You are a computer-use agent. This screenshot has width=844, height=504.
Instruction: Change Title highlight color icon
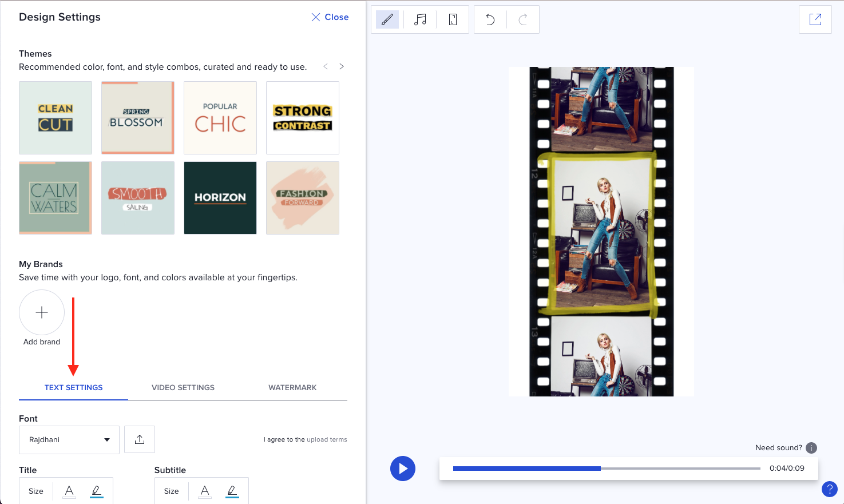tap(97, 491)
